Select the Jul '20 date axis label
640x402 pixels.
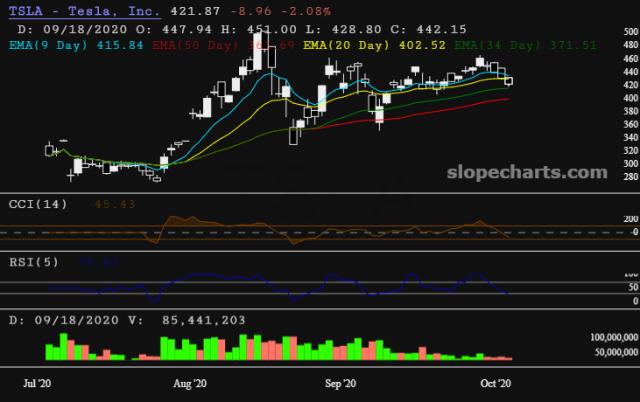(x=37, y=383)
